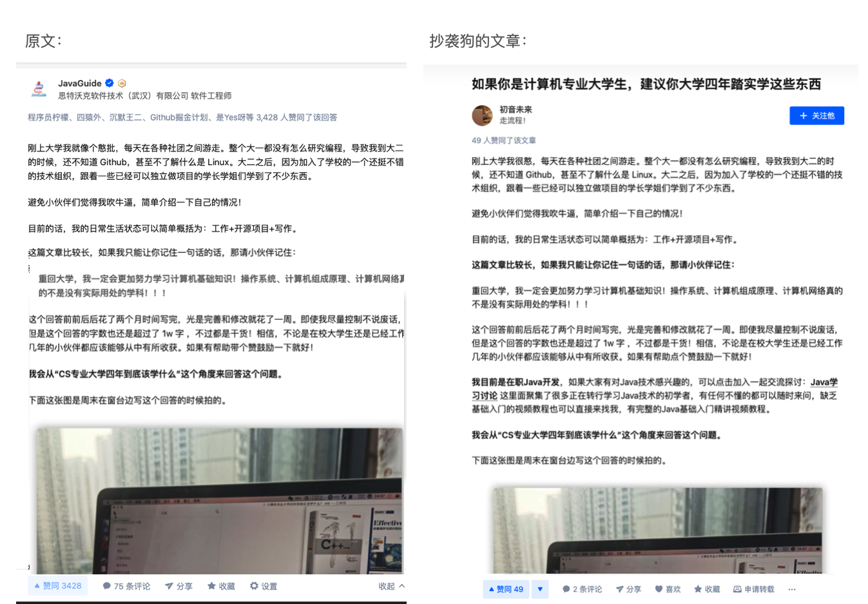Click 初音未来 author avatar
868x604 pixels.
pyautogui.click(x=482, y=115)
